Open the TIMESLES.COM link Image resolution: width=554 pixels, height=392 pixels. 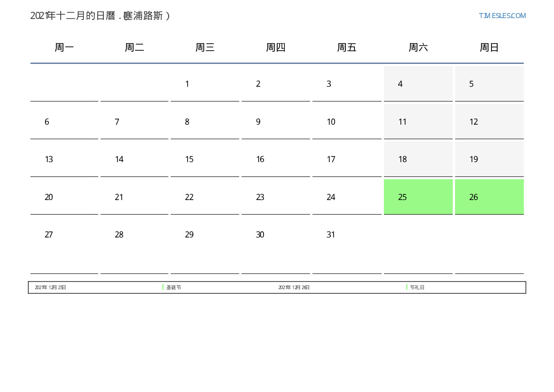[502, 16]
